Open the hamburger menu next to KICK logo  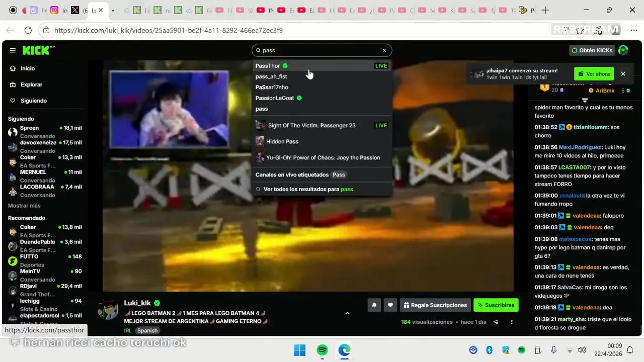(x=13, y=50)
